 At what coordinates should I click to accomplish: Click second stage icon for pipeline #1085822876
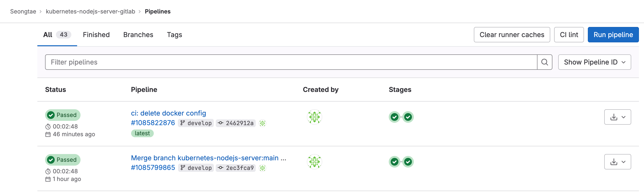pos(408,117)
